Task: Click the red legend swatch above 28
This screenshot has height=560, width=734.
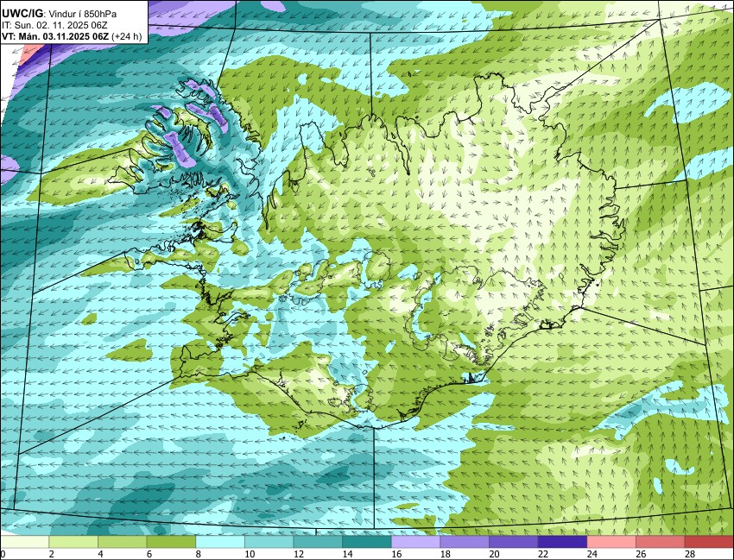Action: click(709, 542)
